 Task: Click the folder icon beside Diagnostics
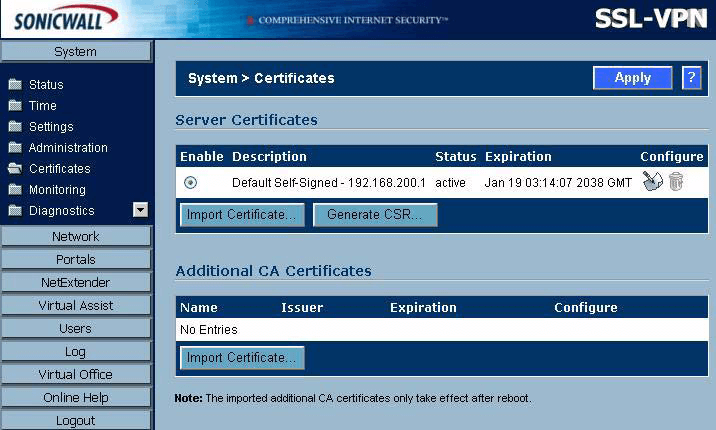[15, 210]
